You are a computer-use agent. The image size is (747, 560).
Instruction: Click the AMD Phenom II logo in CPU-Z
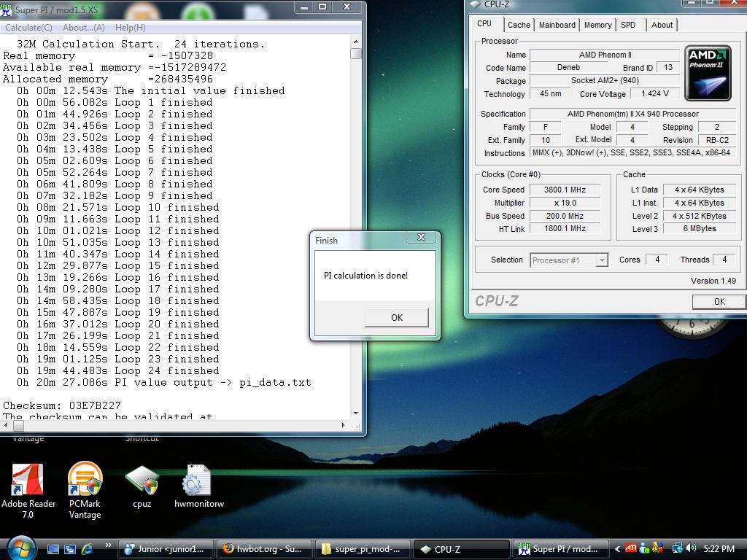(708, 73)
